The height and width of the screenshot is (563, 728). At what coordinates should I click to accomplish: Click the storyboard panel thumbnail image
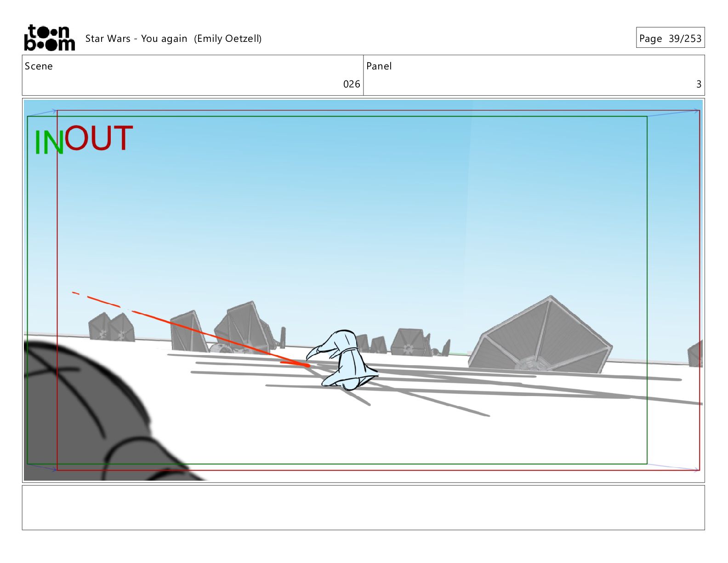(363, 290)
